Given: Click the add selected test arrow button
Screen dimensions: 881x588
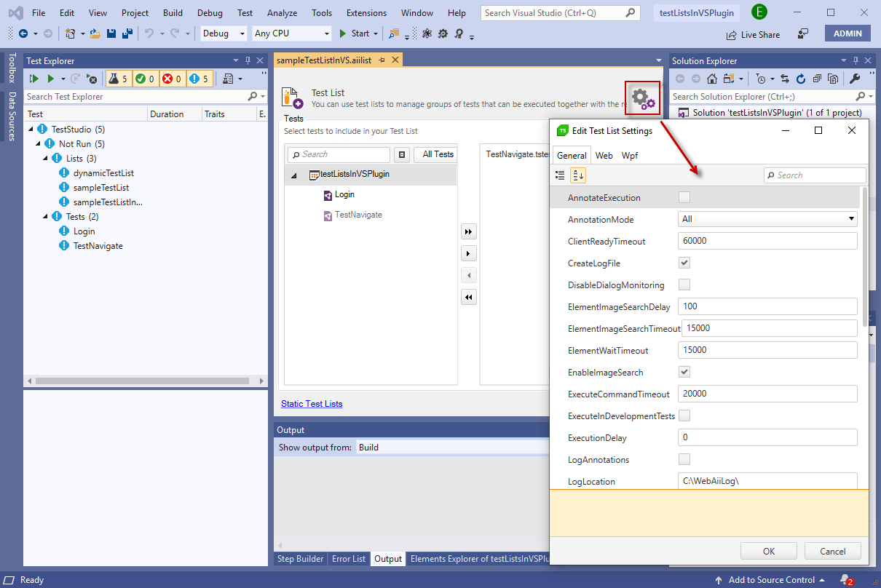Looking at the screenshot, I should (469, 254).
